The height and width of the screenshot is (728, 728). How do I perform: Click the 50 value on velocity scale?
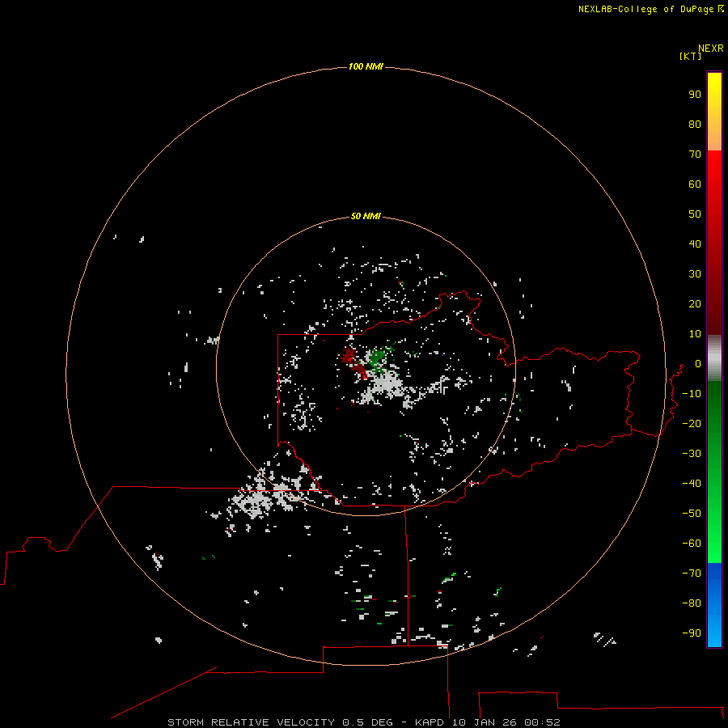[695, 214]
